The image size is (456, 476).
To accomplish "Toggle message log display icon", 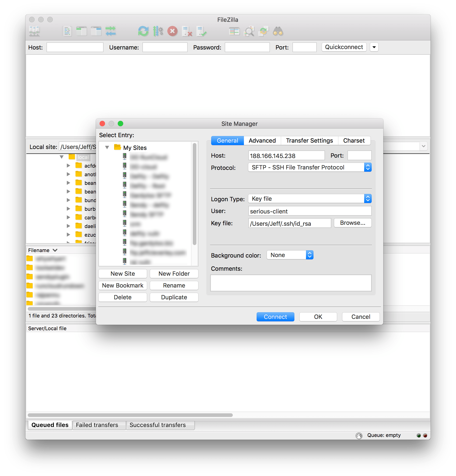I will click(67, 31).
